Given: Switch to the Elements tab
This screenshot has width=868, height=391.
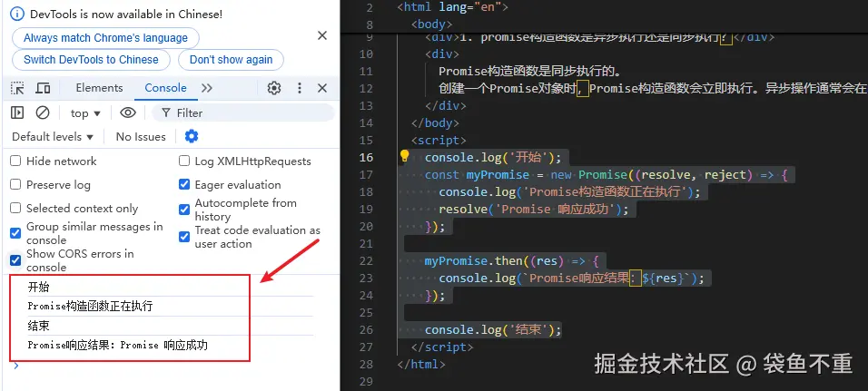Looking at the screenshot, I should [99, 88].
